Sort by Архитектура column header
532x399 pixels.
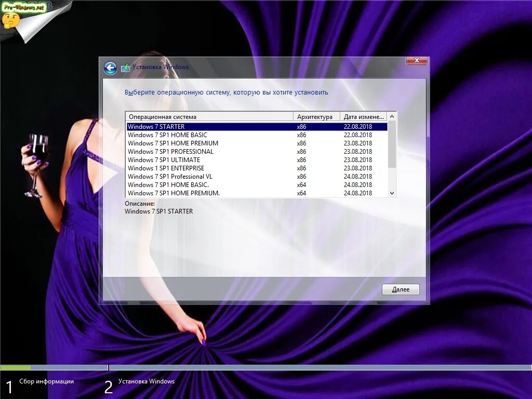pos(316,117)
